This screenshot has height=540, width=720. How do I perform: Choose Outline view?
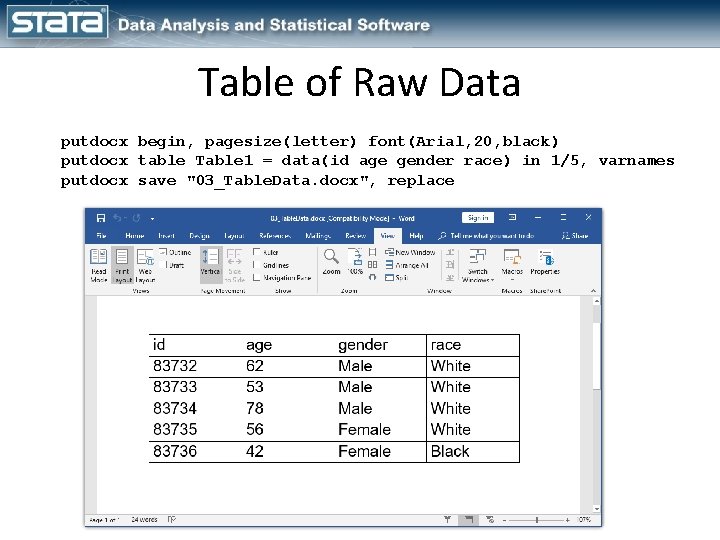tap(175, 252)
